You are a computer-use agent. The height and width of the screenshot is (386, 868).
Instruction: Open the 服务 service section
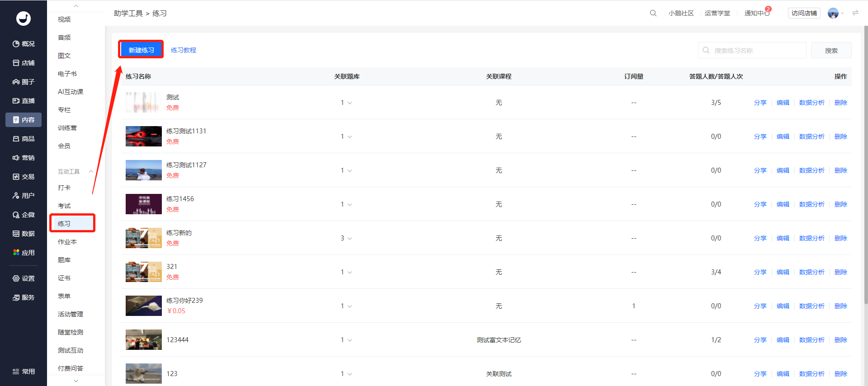24,297
